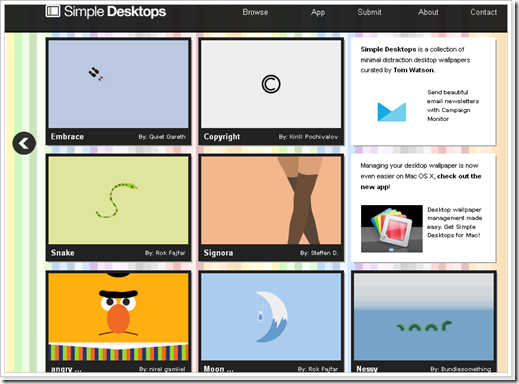Viewport: 519px width, 384px height.
Task: Click the Snake title text
Action: 63,253
